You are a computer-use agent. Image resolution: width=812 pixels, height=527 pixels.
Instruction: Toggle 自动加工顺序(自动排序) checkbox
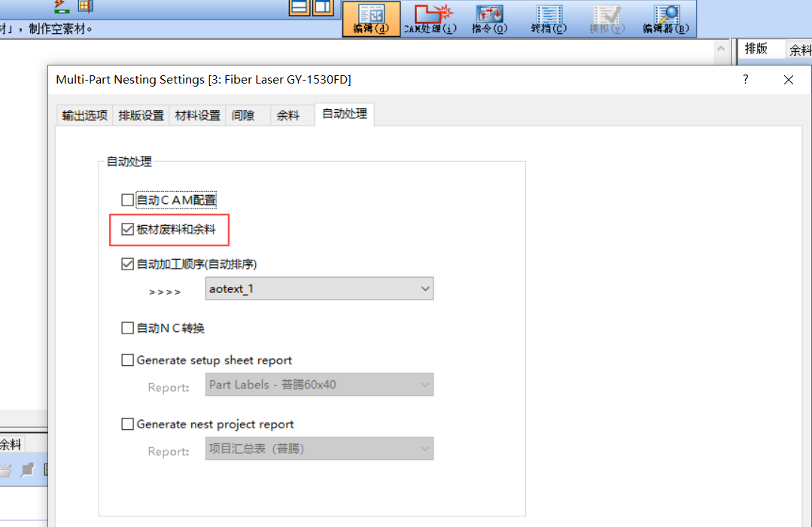[x=127, y=263]
